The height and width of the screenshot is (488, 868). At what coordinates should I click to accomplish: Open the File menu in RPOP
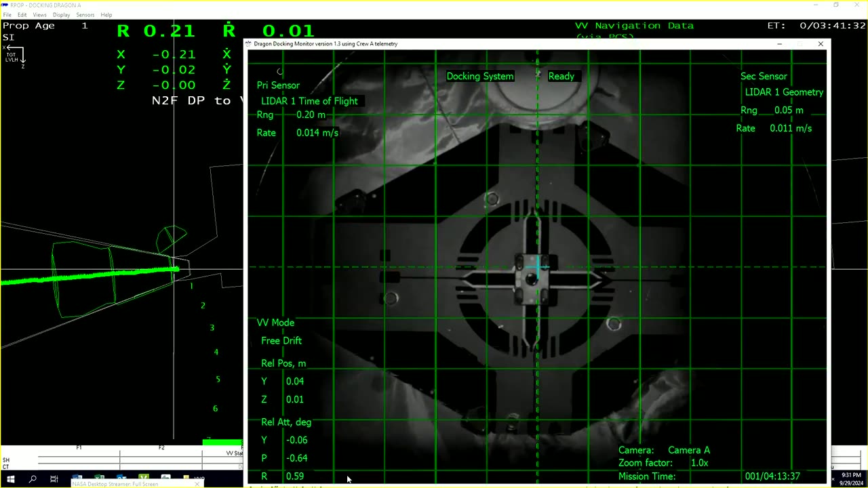(x=7, y=15)
